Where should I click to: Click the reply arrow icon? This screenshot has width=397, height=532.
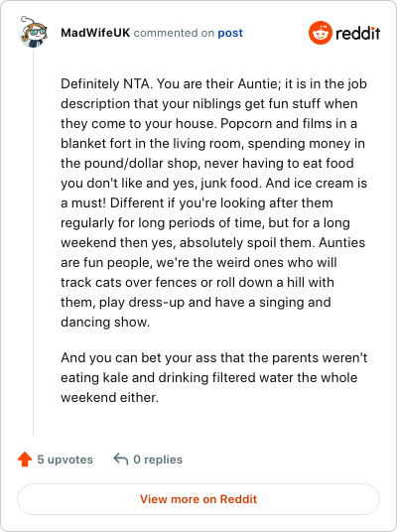(x=121, y=459)
